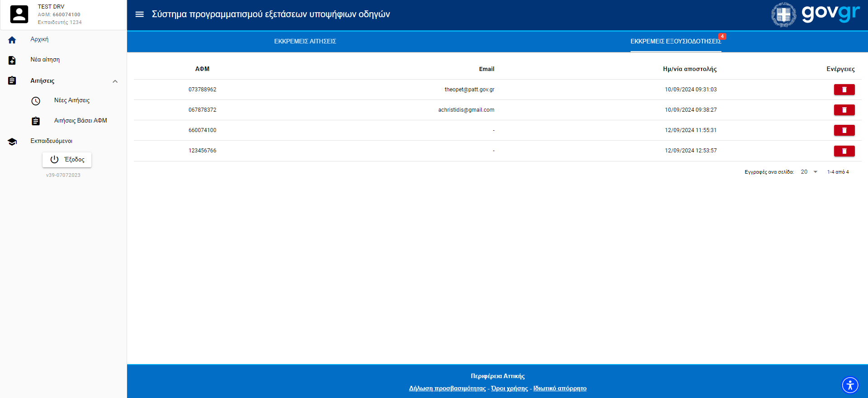Delete the authorization for ΑΦΜ 660074100
The width and height of the screenshot is (868, 398).
point(844,130)
